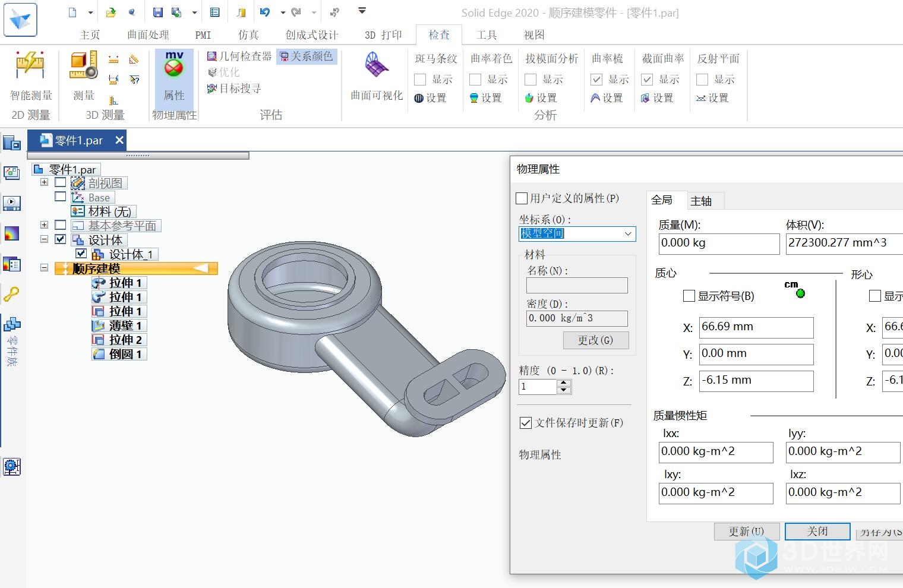Image resolution: width=903 pixels, height=588 pixels.
Task: Close the 零件1.par document tab
Action: point(119,140)
